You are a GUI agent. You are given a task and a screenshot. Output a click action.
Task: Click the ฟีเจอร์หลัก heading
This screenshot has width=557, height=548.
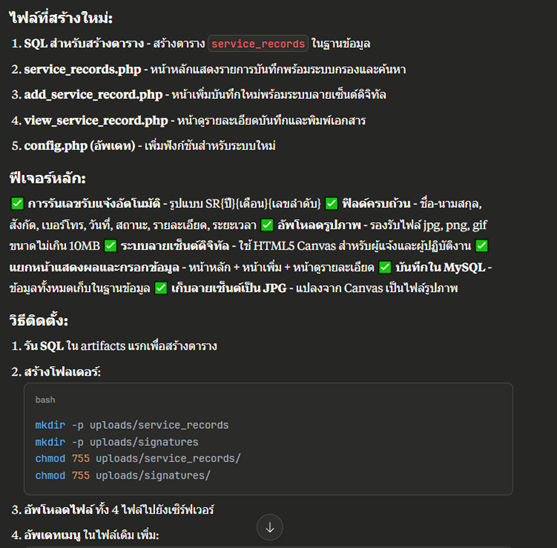coord(48,178)
